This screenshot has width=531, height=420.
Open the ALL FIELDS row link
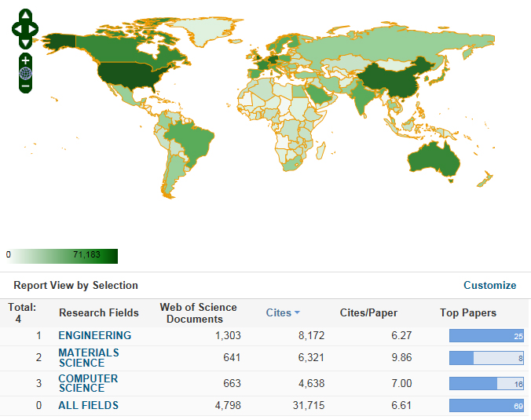pos(88,405)
